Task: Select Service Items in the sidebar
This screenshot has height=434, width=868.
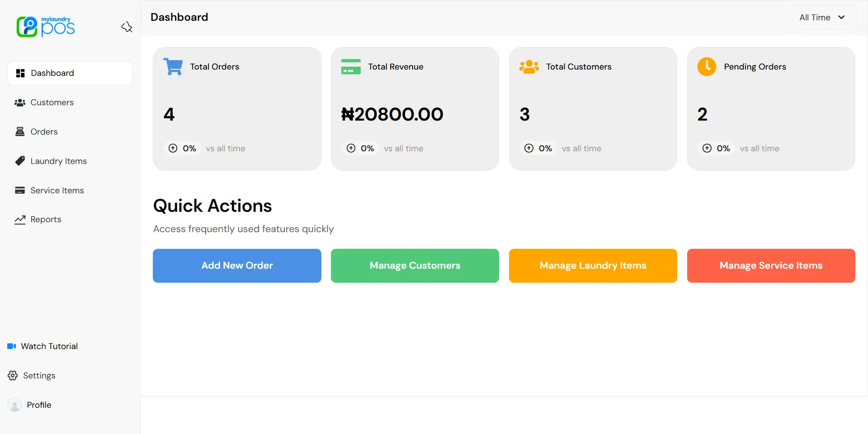Action: pyautogui.click(x=57, y=191)
